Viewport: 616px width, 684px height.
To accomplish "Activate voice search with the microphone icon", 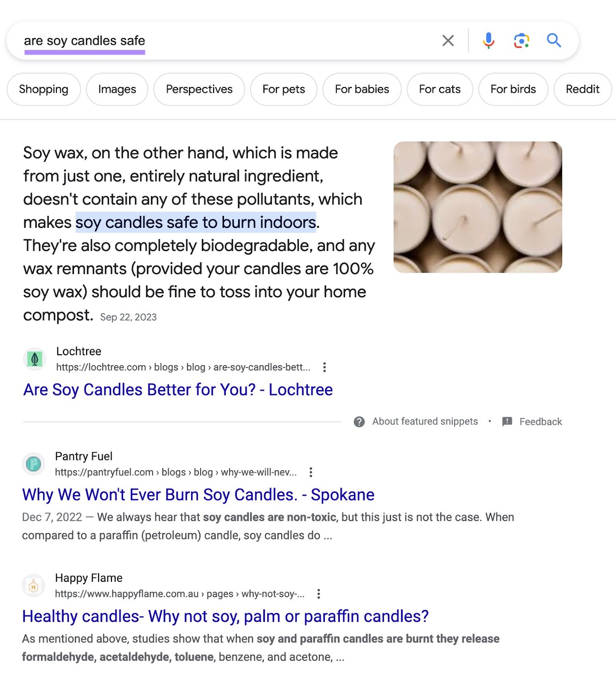I will click(489, 41).
